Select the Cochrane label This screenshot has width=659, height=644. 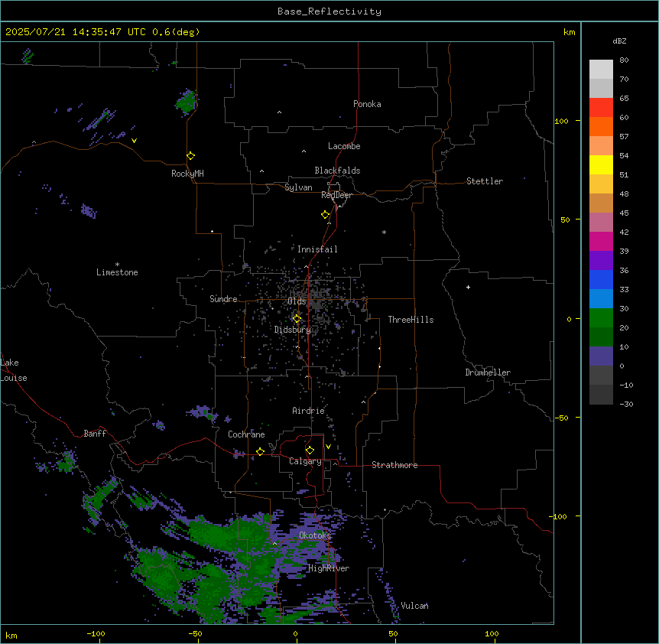coord(246,434)
